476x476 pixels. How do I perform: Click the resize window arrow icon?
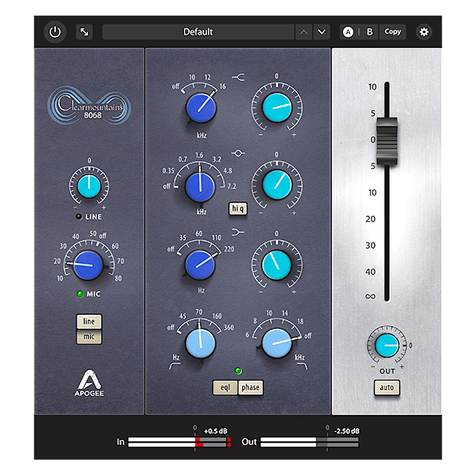(x=84, y=32)
